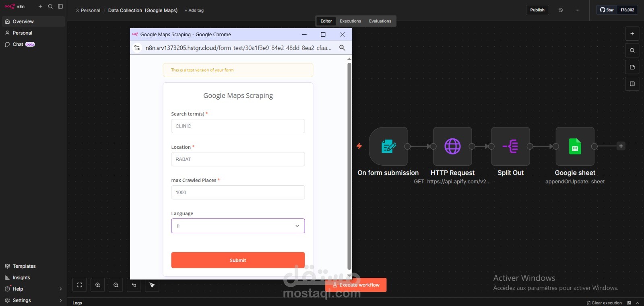Open Templates in sidebar
Viewport: 644px width, 306px height.
coord(33,266)
